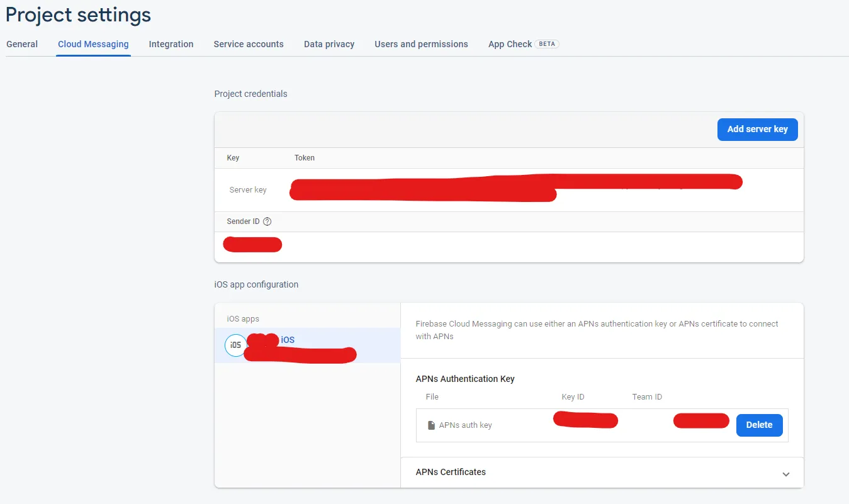The width and height of the screenshot is (849, 504).
Task: Open Users and permissions tab
Action: [x=422, y=44]
